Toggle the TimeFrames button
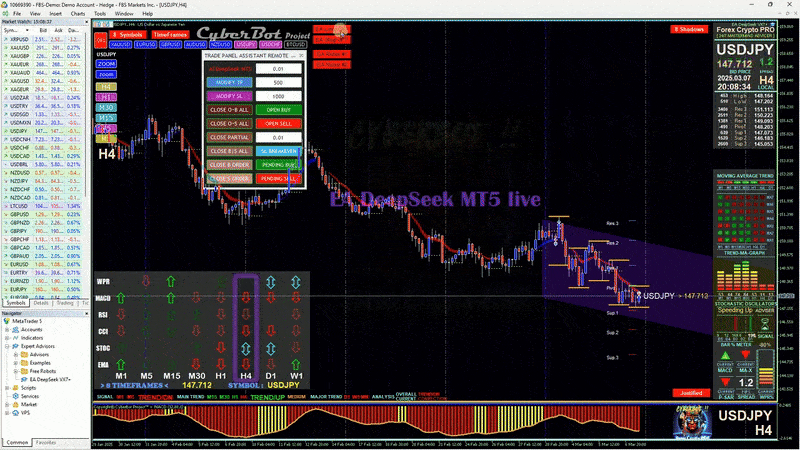Image resolution: width=800 pixels, height=450 pixels. coord(170,35)
